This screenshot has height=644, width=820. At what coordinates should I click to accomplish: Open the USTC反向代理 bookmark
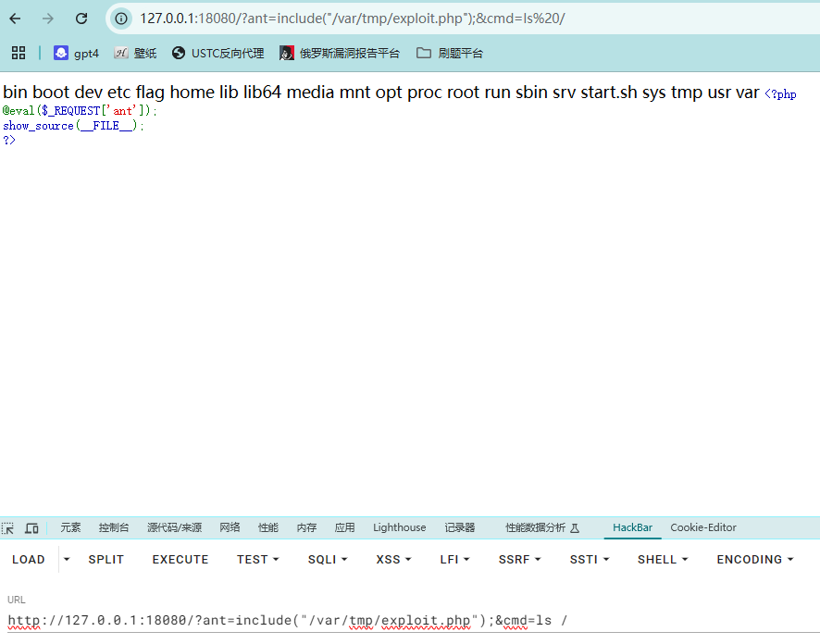click(x=217, y=53)
